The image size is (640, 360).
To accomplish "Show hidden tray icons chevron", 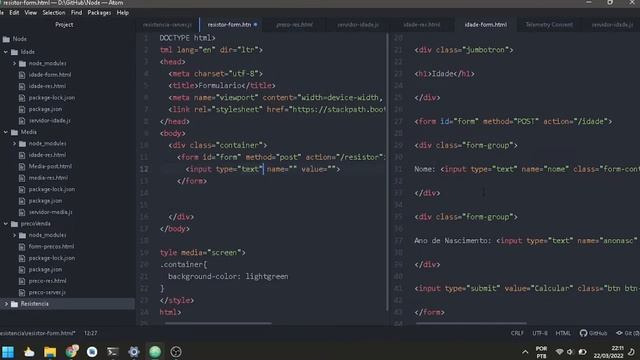I will [x=525, y=352].
